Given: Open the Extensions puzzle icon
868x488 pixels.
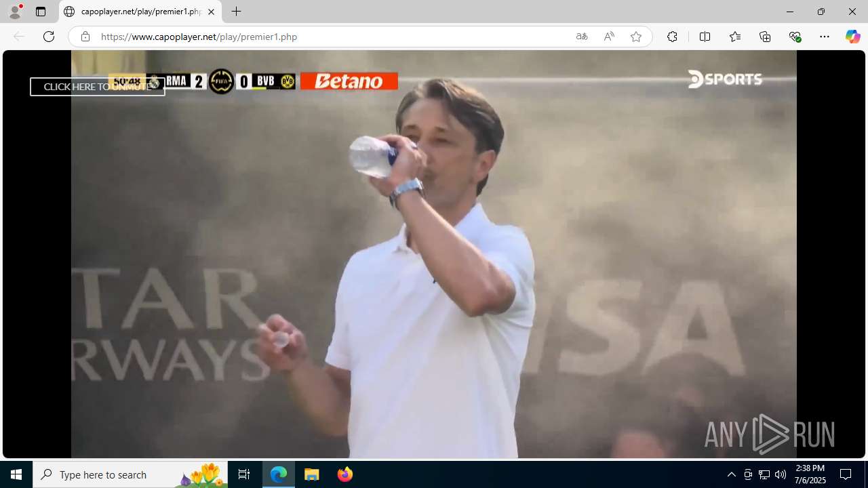Looking at the screenshot, I should pyautogui.click(x=672, y=37).
